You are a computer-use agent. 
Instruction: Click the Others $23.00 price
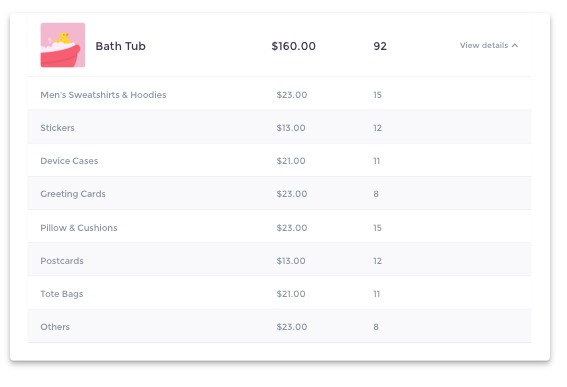tap(292, 327)
